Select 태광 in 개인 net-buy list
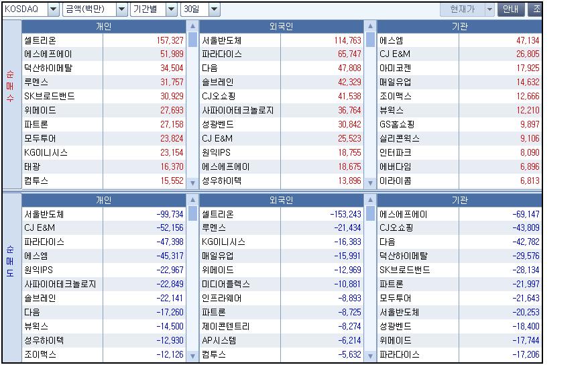This screenshot has height=365, width=588. click(x=32, y=166)
